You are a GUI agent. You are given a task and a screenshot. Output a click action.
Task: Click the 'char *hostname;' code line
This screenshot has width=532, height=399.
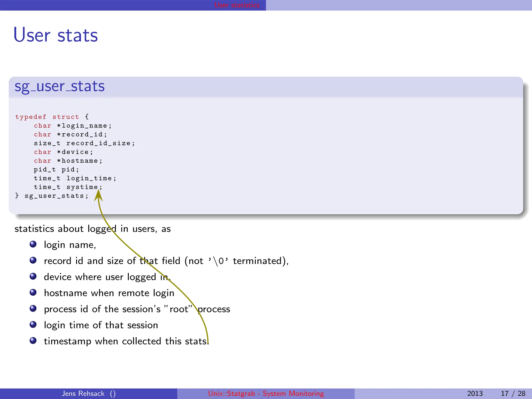(x=68, y=161)
